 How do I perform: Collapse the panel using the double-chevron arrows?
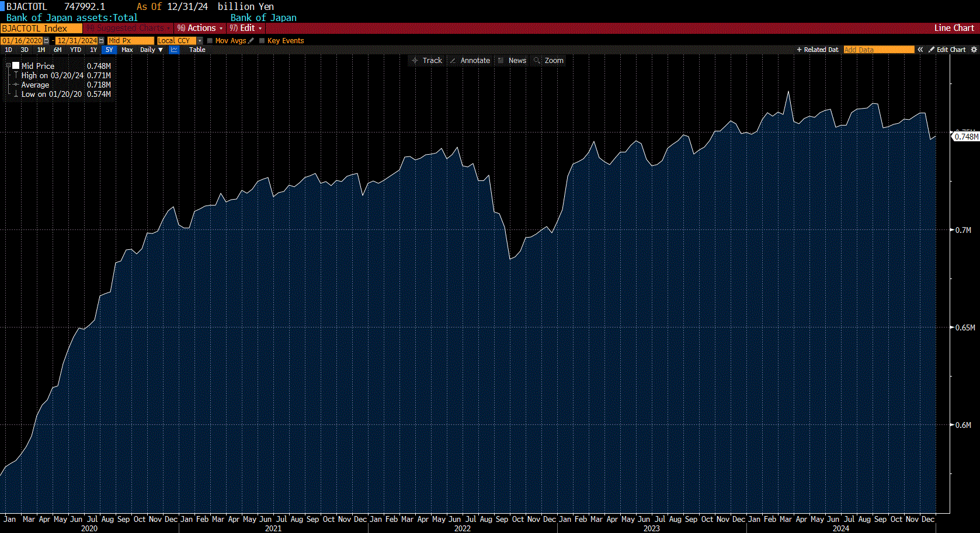[x=920, y=50]
